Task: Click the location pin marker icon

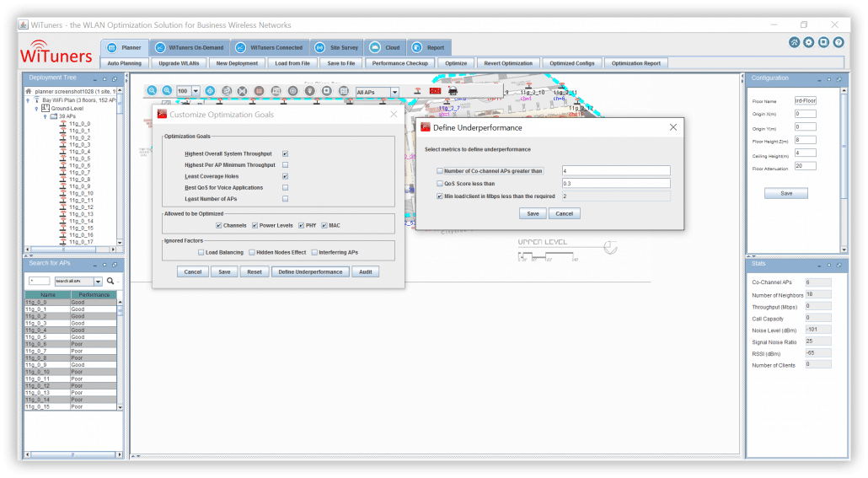Action: [310, 91]
